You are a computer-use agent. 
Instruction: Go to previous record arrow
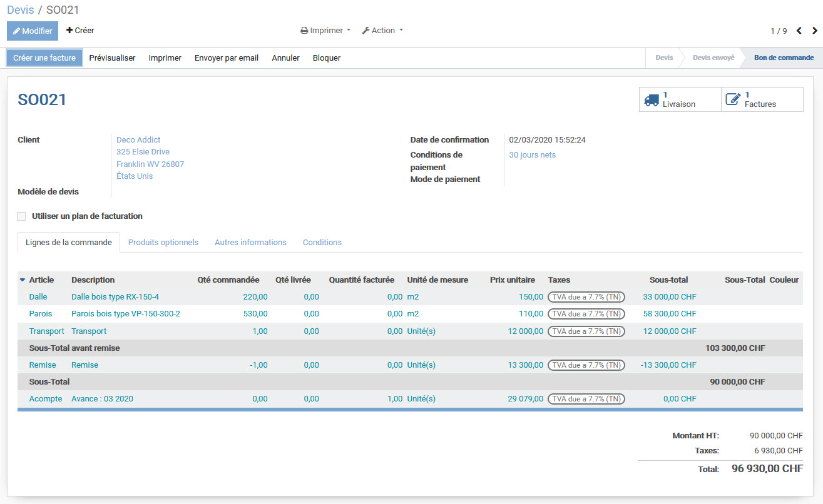pyautogui.click(x=799, y=31)
